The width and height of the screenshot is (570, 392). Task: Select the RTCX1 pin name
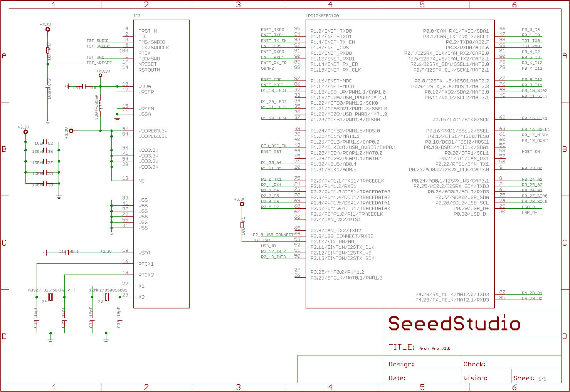[146, 264]
